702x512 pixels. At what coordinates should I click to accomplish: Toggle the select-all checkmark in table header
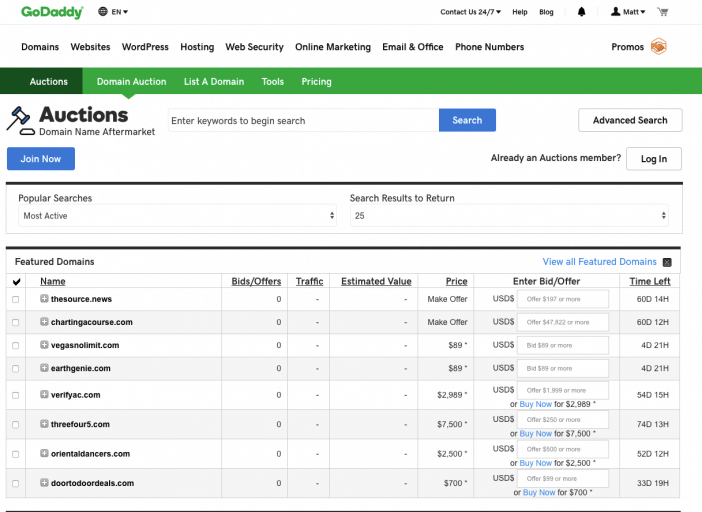(17, 282)
